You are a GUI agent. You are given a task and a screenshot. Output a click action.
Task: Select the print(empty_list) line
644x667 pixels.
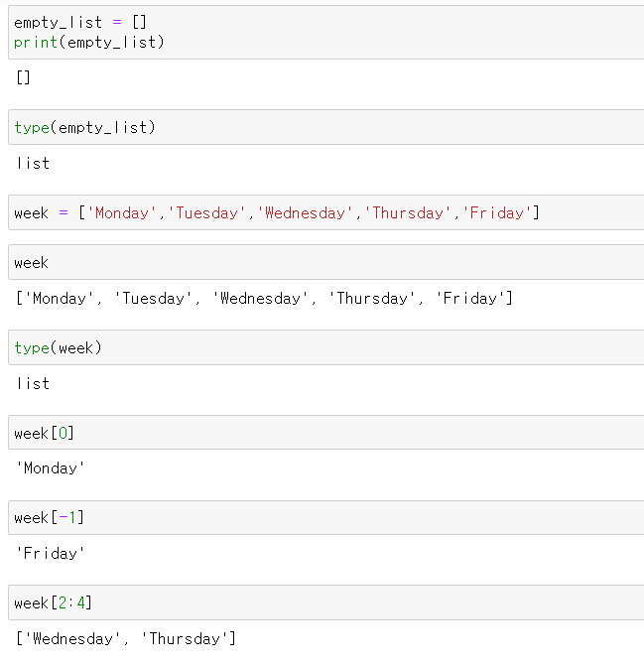click(x=89, y=42)
